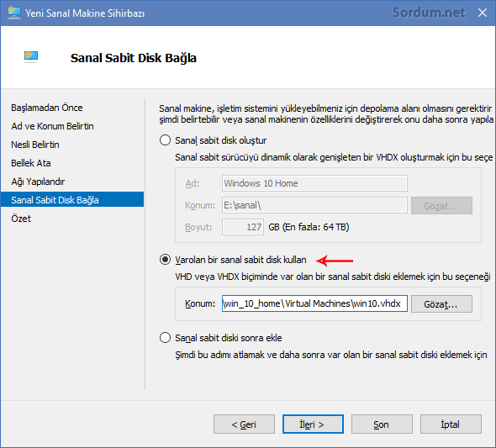Click Gözat next to the vhdx path

click(441, 303)
